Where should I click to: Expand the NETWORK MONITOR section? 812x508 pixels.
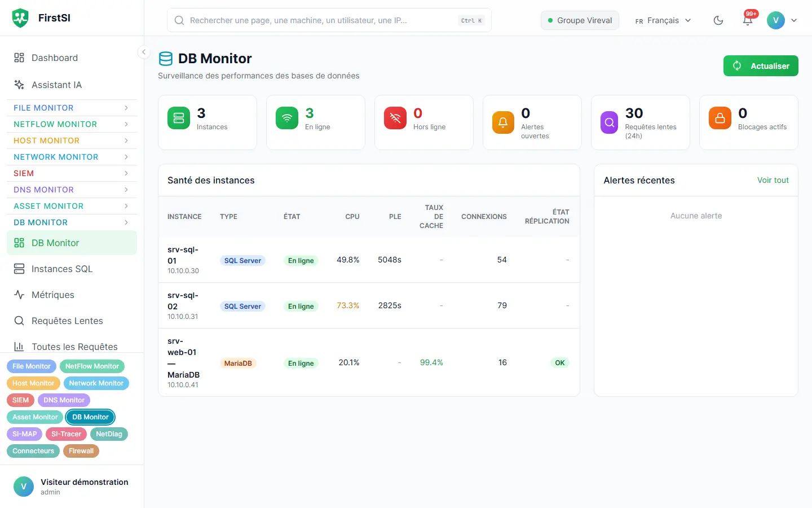click(x=72, y=157)
